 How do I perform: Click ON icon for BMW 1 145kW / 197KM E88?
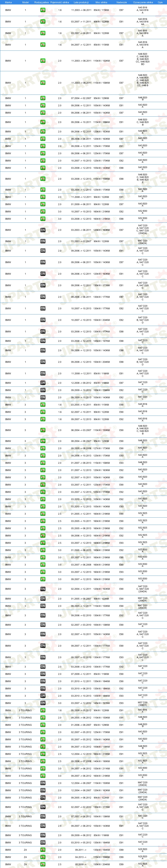43,341
